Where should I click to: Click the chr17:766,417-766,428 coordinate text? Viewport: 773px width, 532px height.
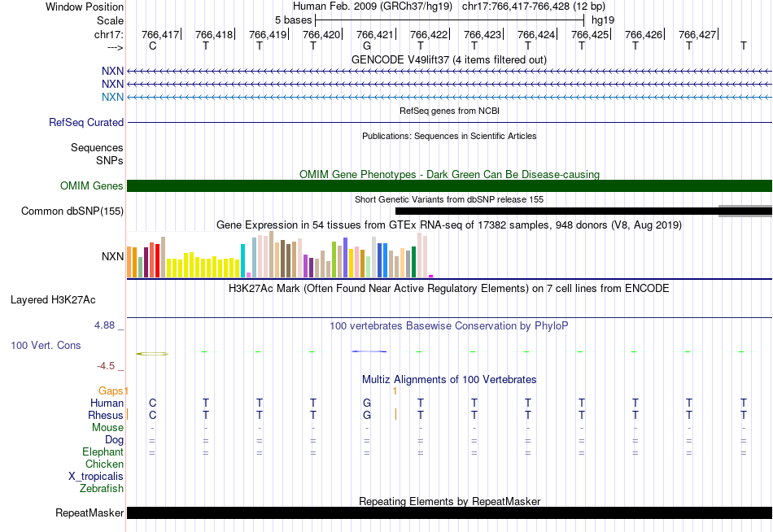coord(534,7)
